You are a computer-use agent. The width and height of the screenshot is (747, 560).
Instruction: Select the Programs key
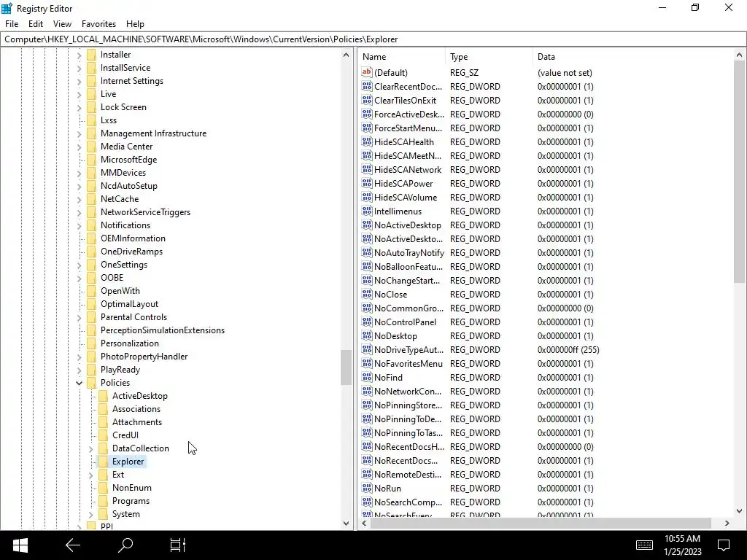(131, 501)
